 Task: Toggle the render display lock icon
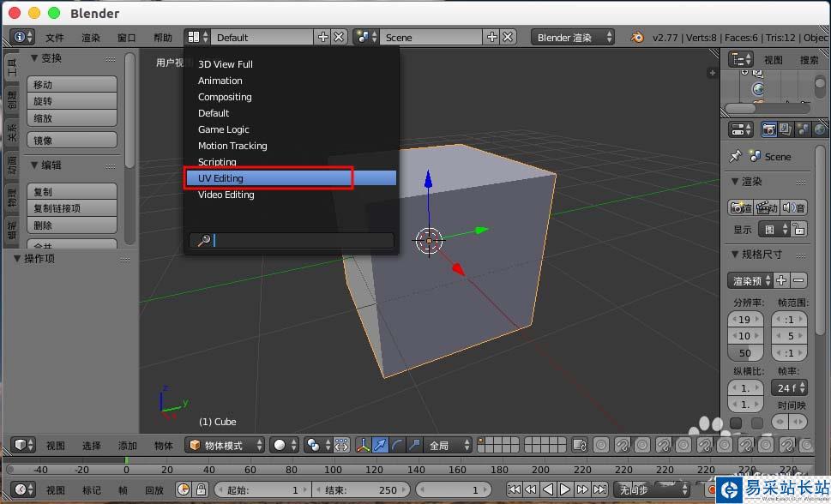coord(799,230)
